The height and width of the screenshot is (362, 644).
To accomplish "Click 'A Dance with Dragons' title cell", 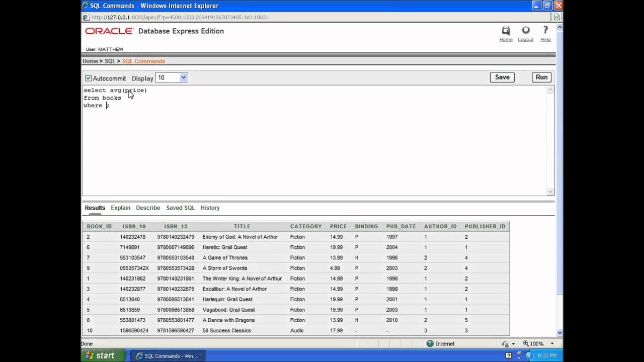I will (x=228, y=320).
